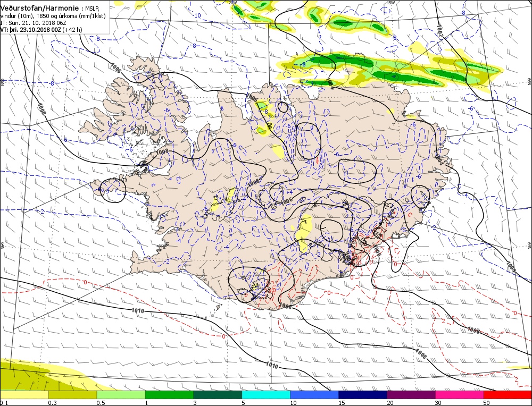The width and height of the screenshot is (532, 406).
Task: Click the red 50+ legend swatch
Action: pyautogui.click(x=508, y=394)
